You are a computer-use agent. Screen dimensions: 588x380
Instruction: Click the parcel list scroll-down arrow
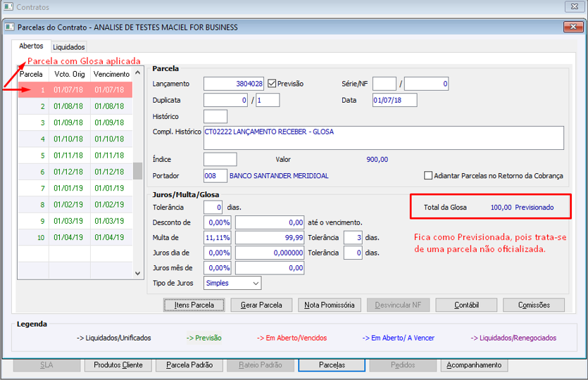[137, 273]
